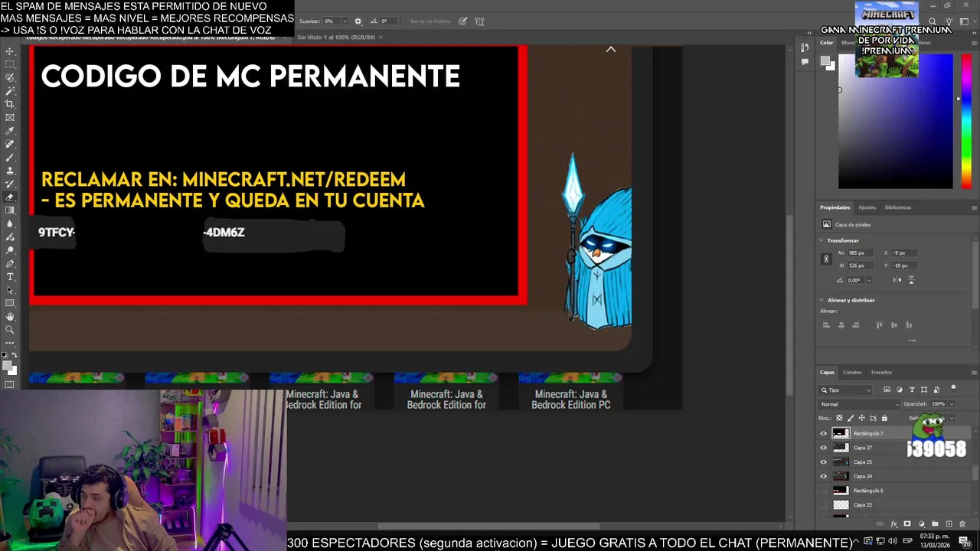Select the Hand tool
The height and width of the screenshot is (551, 980).
point(10,316)
